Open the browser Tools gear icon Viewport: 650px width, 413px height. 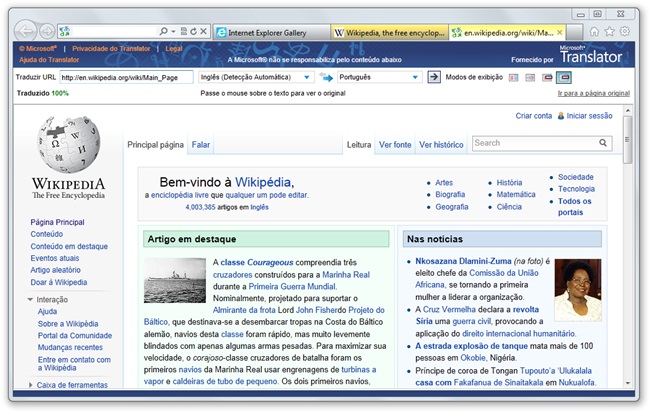point(625,32)
